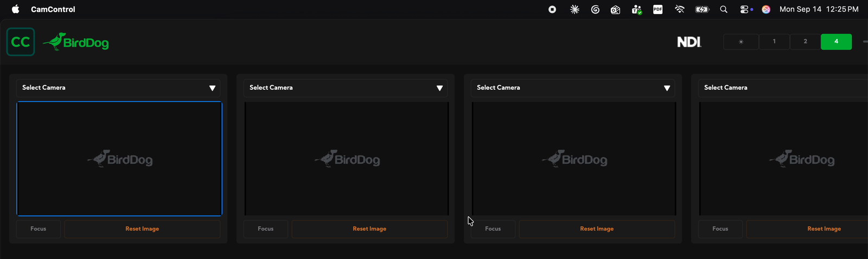Click the NDI logo
This screenshot has height=259, width=868.
689,42
